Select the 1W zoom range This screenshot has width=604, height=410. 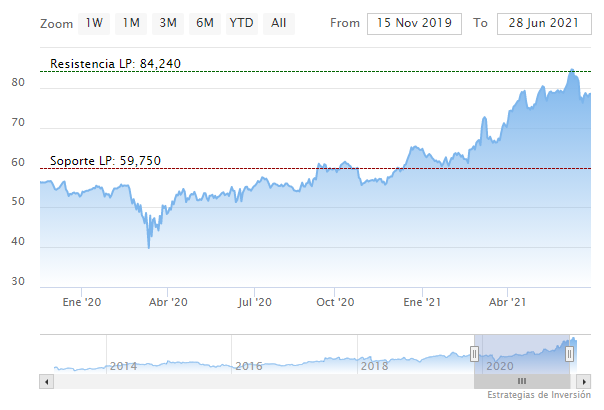(x=94, y=22)
